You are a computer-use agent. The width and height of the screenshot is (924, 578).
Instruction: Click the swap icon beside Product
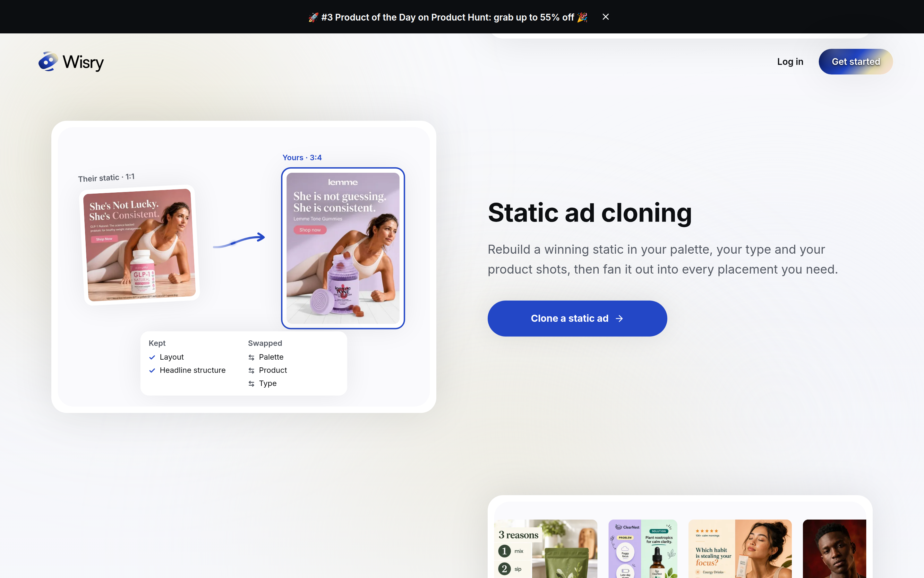(x=251, y=371)
